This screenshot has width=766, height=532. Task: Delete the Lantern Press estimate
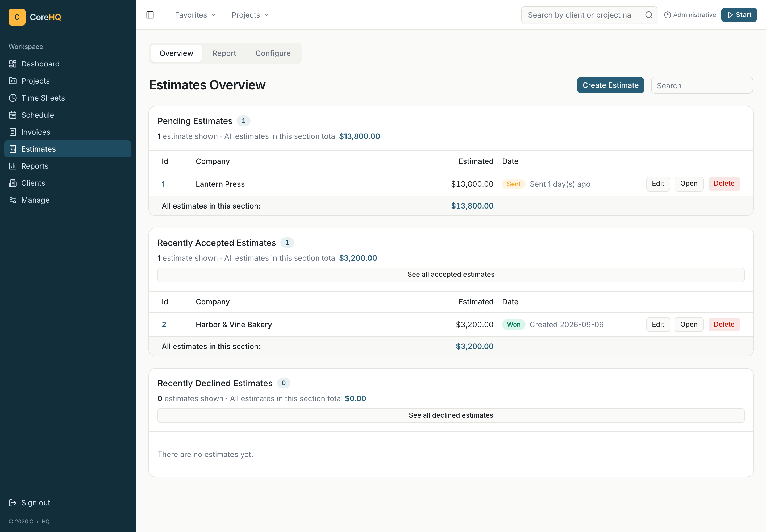pos(724,184)
